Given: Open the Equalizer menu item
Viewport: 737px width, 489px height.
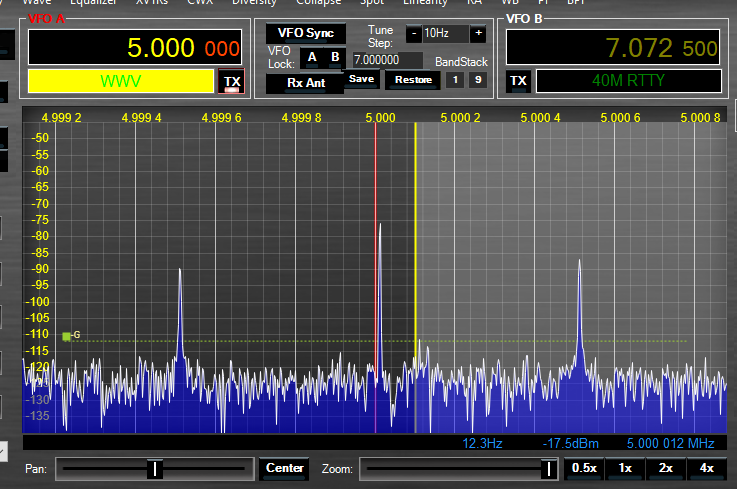Looking at the screenshot, I should (x=93, y=2).
